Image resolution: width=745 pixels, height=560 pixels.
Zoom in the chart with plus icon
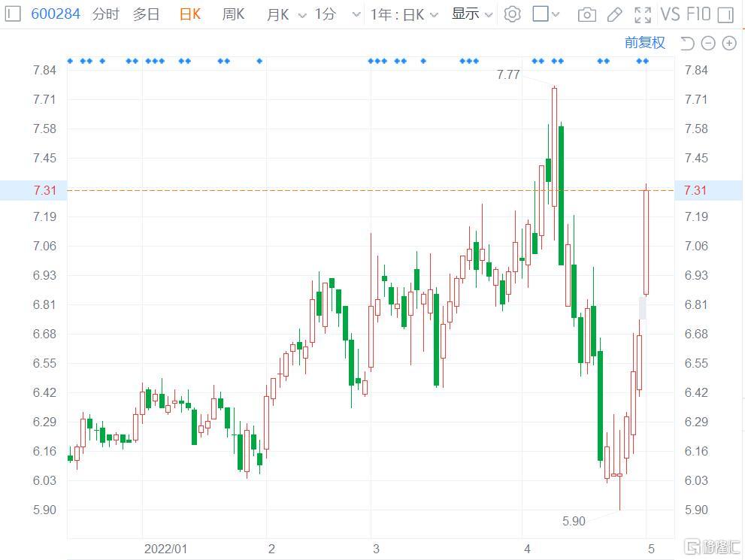click(x=729, y=44)
